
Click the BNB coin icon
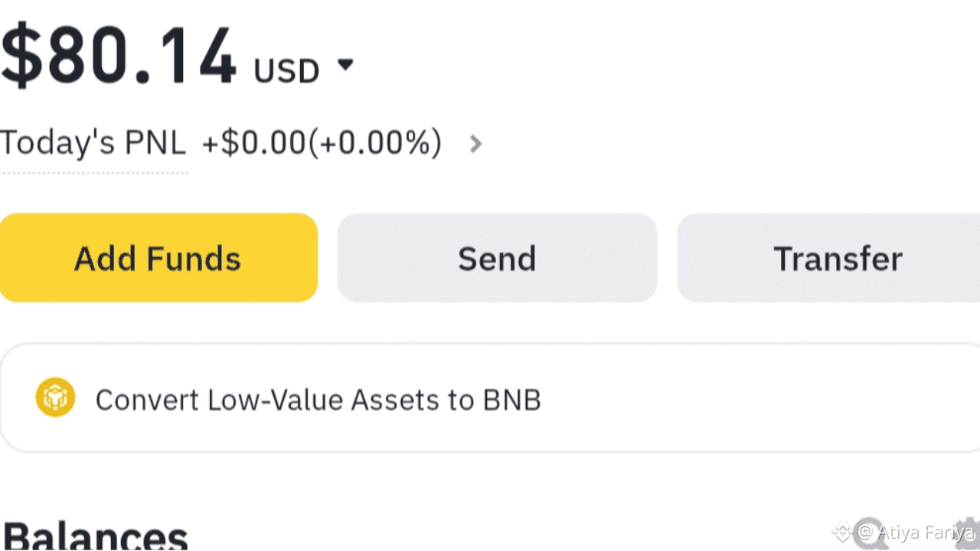[55, 397]
